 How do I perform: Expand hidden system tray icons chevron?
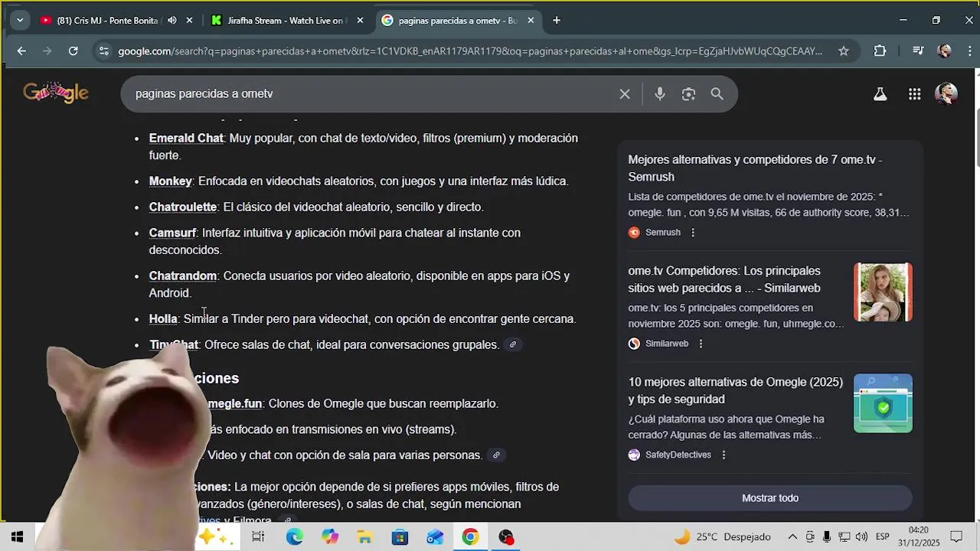tap(792, 537)
